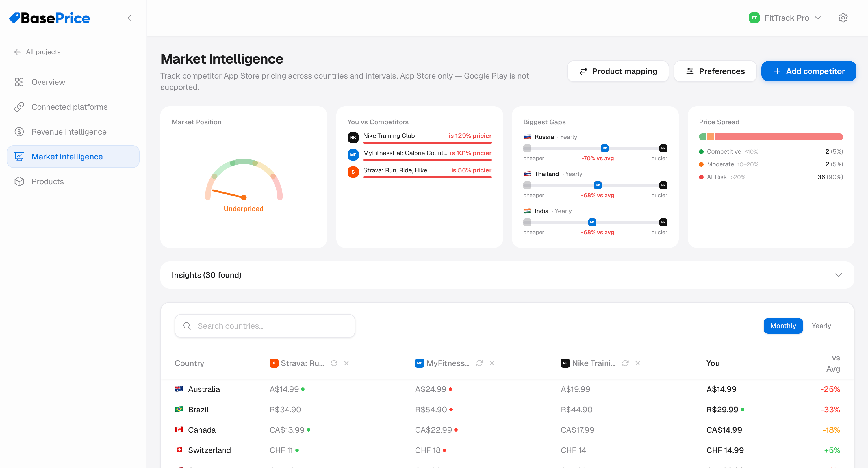Screen dimensions: 868x468
Task: Click the India flag icon
Action: (527, 211)
